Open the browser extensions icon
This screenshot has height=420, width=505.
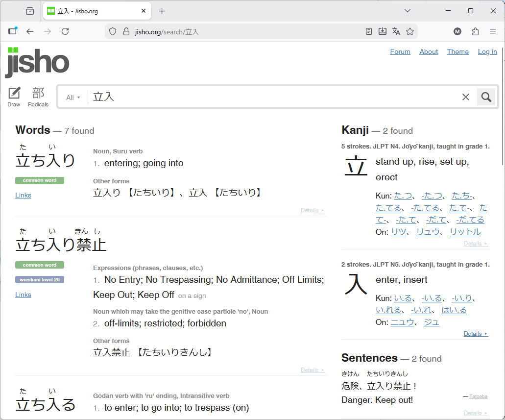[475, 31]
